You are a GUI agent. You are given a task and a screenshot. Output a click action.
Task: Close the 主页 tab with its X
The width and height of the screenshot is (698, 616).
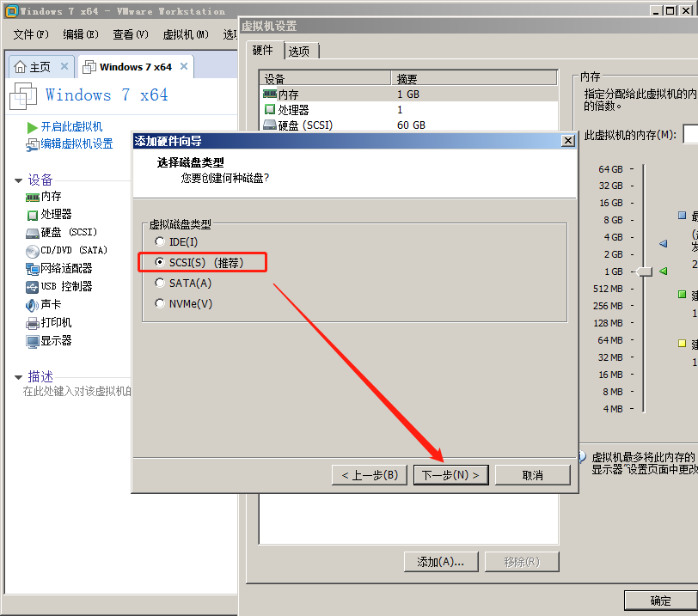tap(64, 66)
